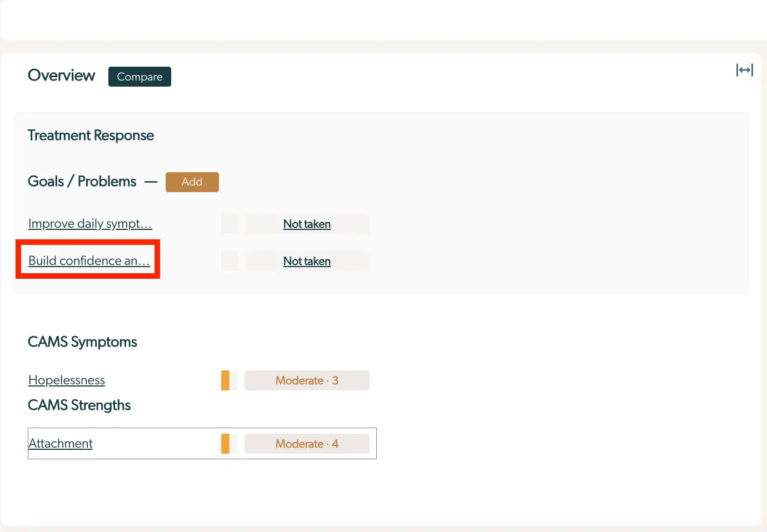Viewport: 767px width, 532px height.
Task: Open the Improve daily symptoms goal
Action: pos(90,224)
